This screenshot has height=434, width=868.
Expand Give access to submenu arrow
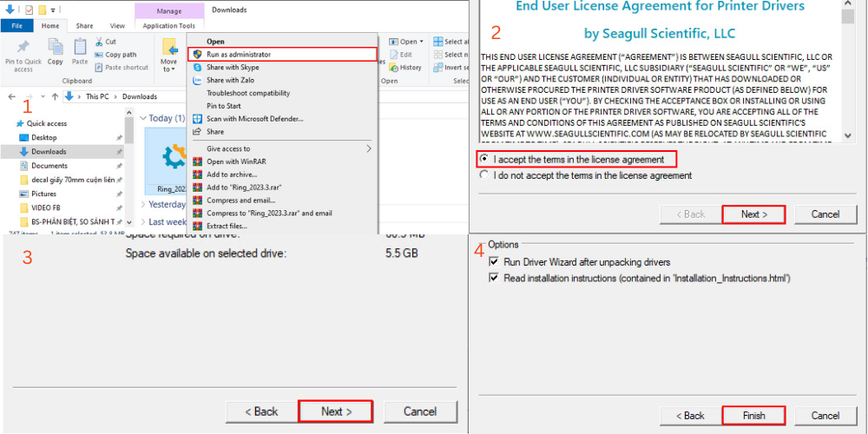(369, 148)
